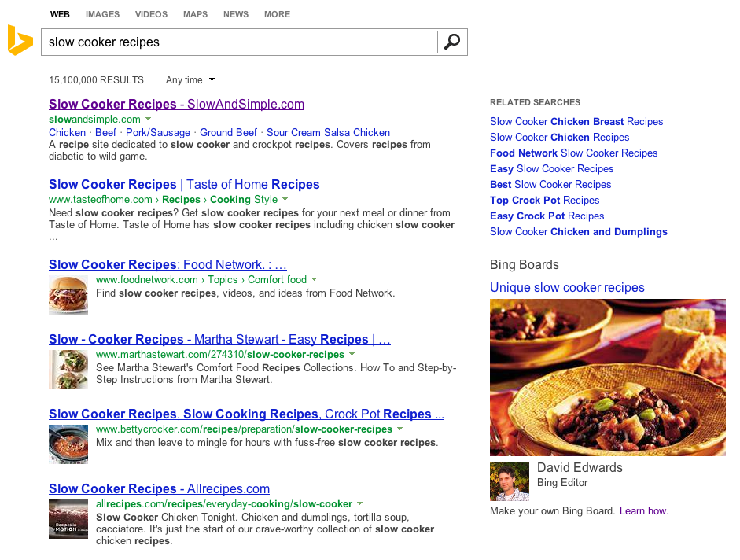740x560 pixels.
Task: Focus the search box containing slow cooker recipes
Action: click(x=239, y=42)
